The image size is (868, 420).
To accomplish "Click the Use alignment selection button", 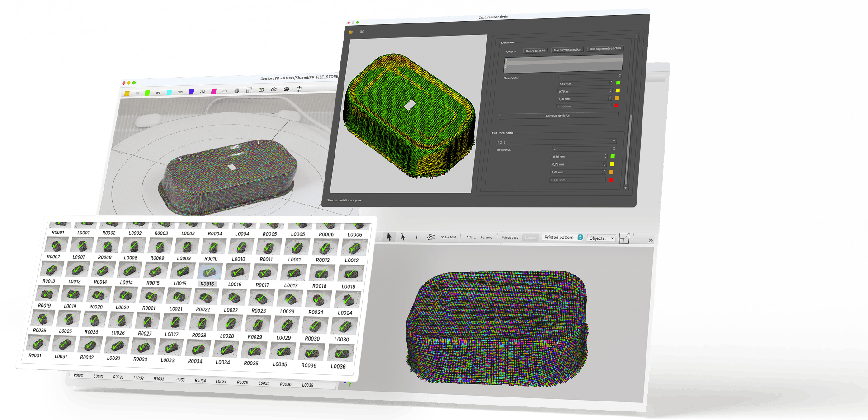I will coord(605,48).
